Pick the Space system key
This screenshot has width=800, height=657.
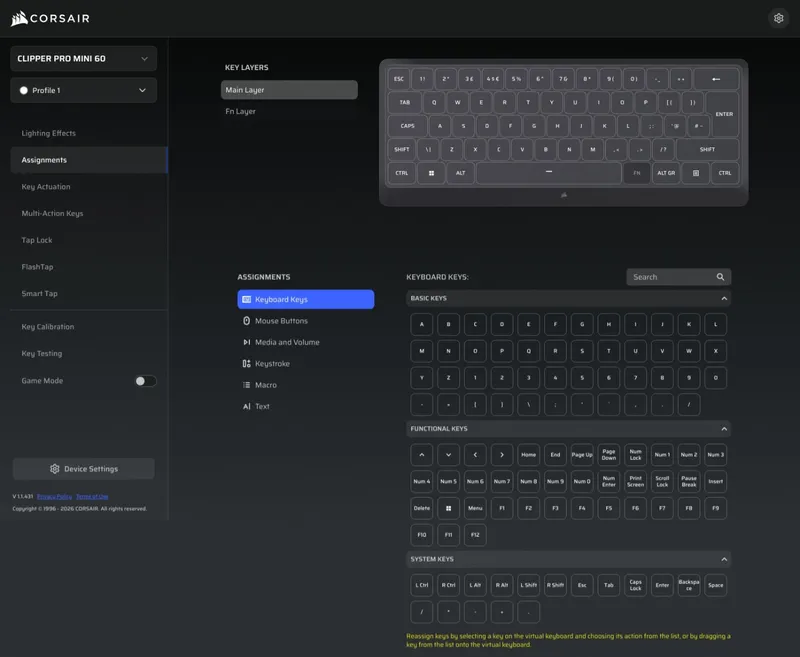(716, 586)
